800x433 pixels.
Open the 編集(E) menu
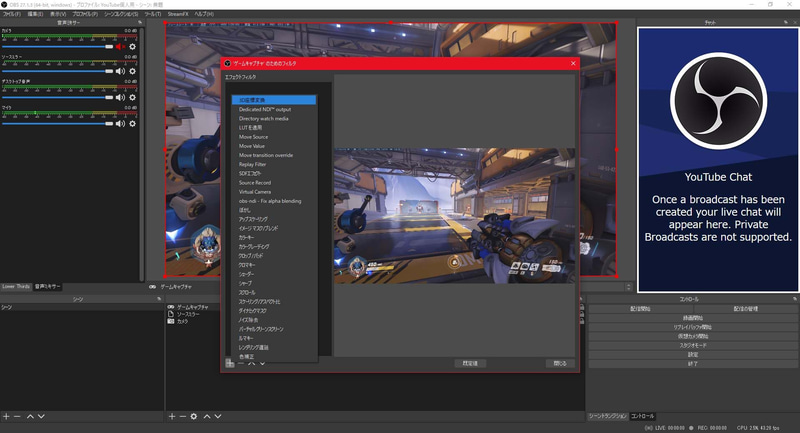coord(35,14)
